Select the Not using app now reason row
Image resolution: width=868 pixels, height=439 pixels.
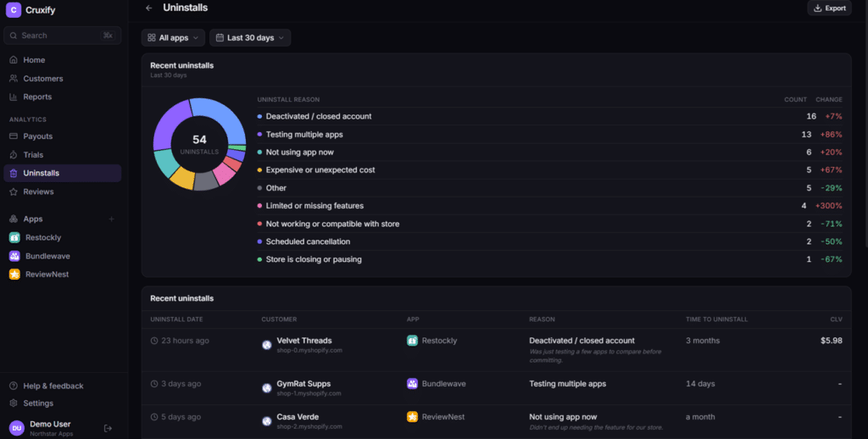pyautogui.click(x=549, y=153)
